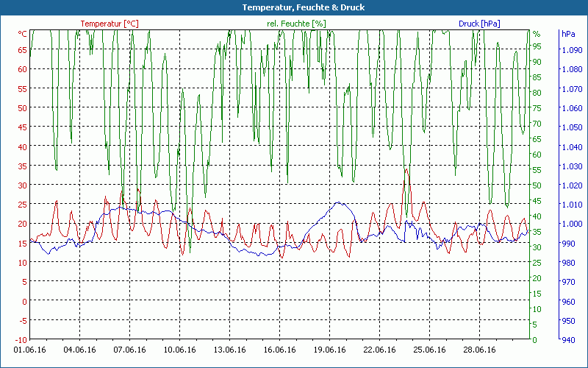The width and height of the screenshot is (588, 368).
Task: Select the 1.000 value on the pressure axis
Action: pyautogui.click(x=570, y=224)
